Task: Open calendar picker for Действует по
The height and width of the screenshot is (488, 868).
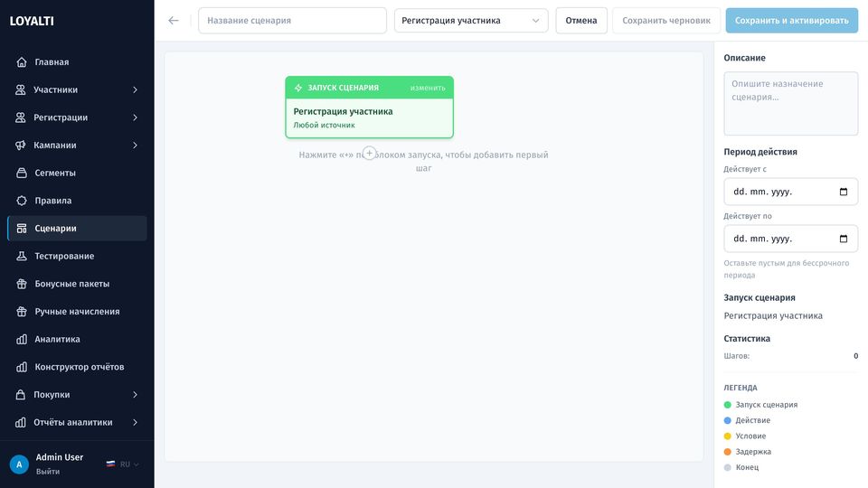Action: pyautogui.click(x=843, y=239)
